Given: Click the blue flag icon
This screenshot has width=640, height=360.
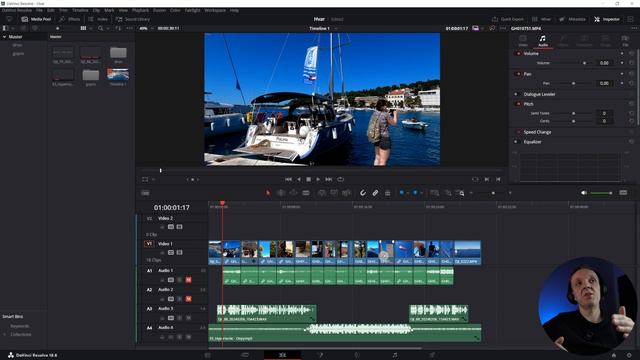Looking at the screenshot, I should tap(402, 193).
